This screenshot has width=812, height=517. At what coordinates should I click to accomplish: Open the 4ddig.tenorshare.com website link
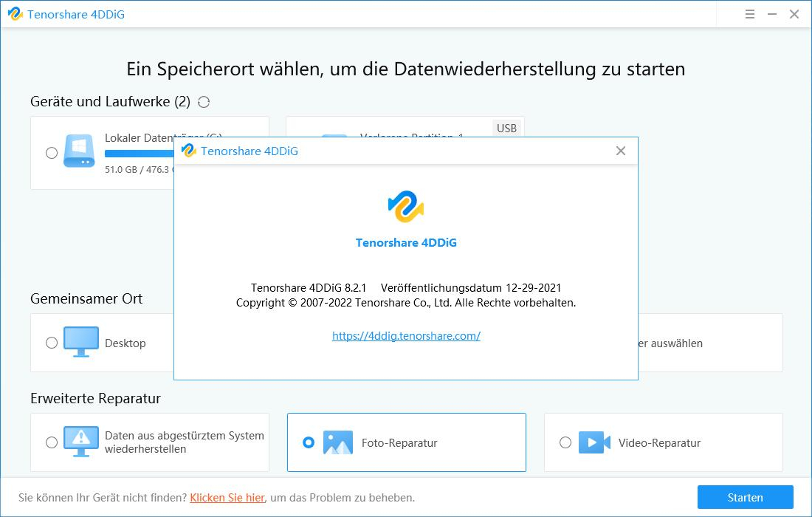coord(405,335)
